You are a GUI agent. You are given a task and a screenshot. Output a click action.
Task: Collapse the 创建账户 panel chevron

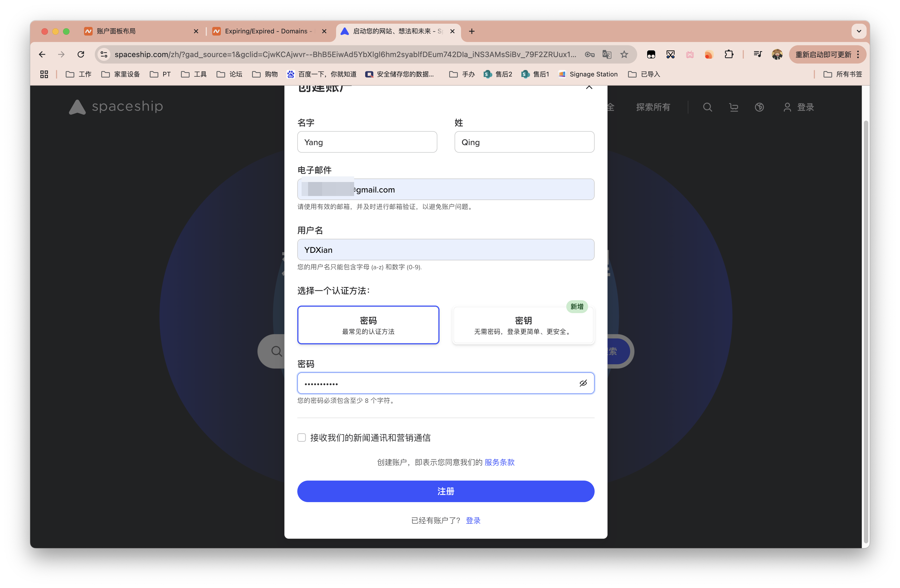click(x=589, y=87)
